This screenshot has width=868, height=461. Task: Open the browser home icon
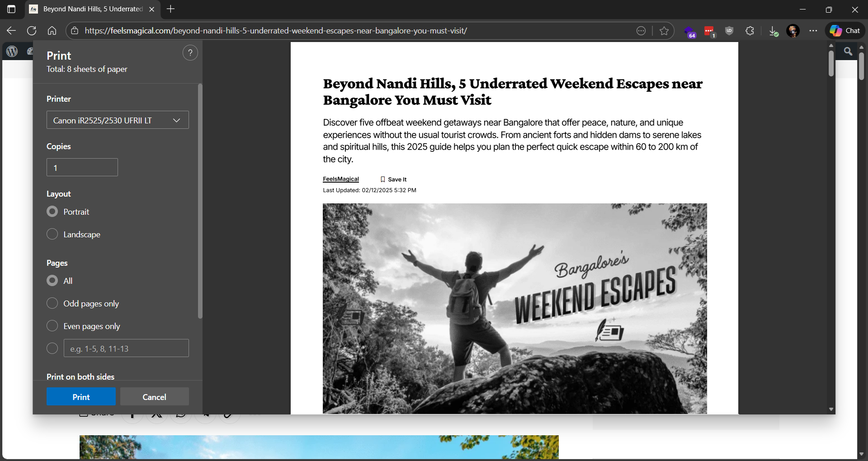pos(52,31)
